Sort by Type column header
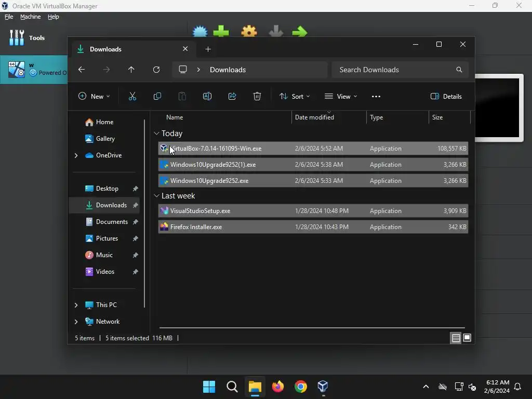The width and height of the screenshot is (532, 399). [x=376, y=117]
